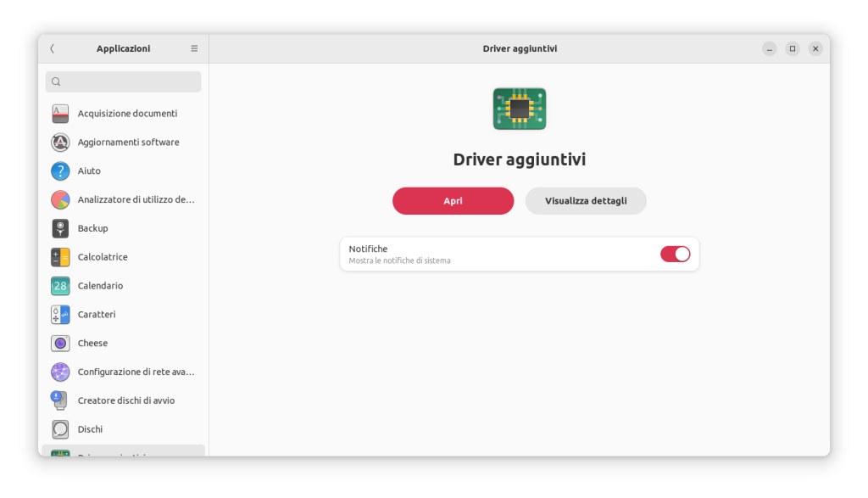Select the Creatore dischi di avvio icon
This screenshot has height=498, width=868.
tap(60, 400)
